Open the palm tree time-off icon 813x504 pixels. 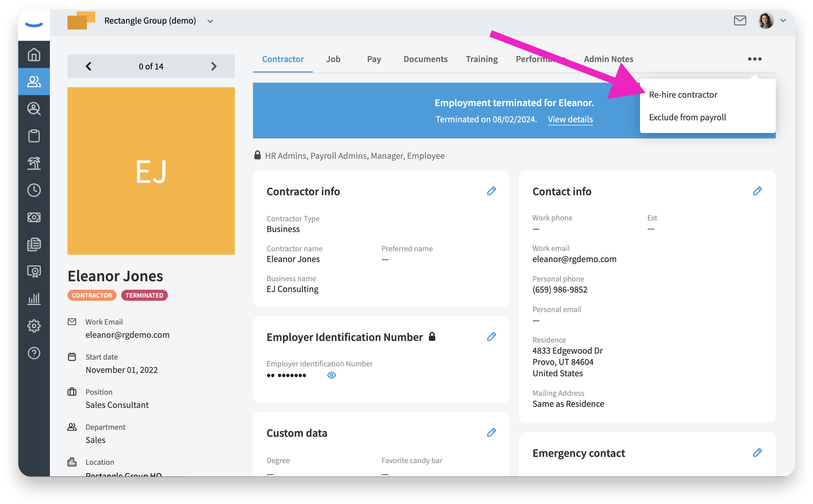[x=34, y=163]
